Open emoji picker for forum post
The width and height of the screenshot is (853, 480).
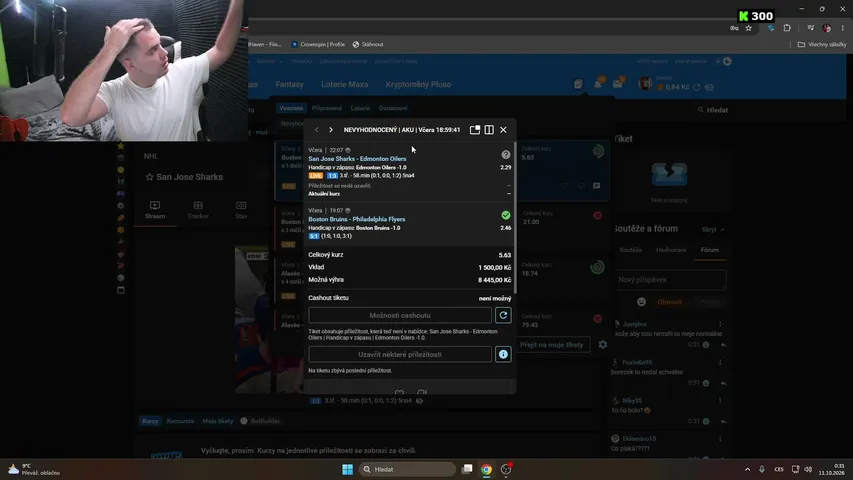[x=641, y=301]
